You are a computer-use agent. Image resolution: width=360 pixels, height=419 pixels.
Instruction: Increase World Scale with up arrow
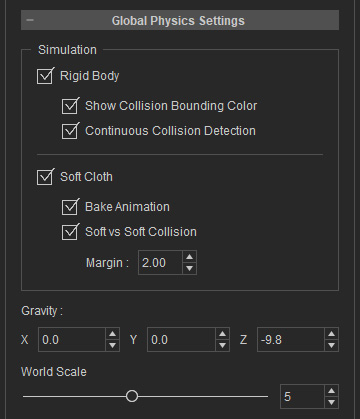point(331,391)
